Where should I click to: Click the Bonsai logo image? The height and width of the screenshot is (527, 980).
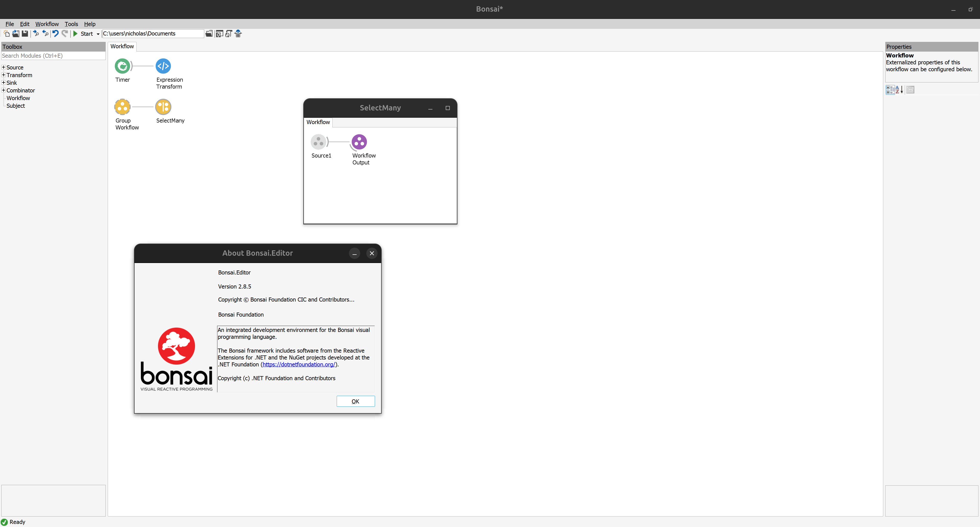[x=176, y=359]
